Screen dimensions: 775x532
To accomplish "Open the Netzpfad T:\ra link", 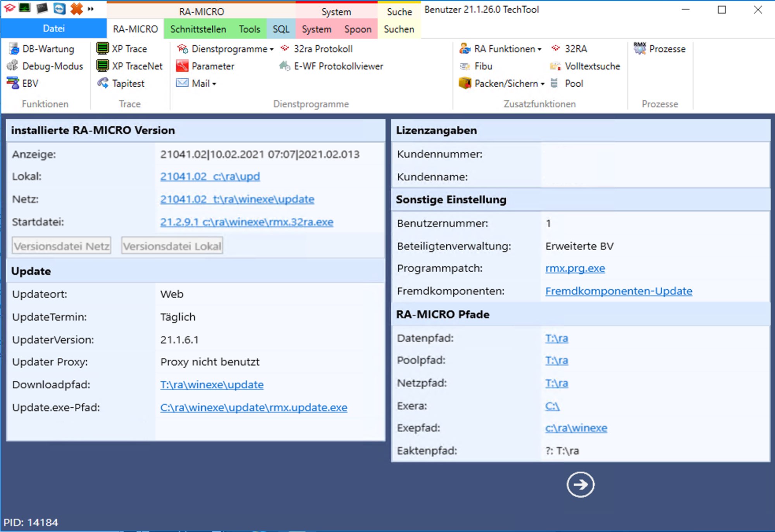I will tap(556, 383).
